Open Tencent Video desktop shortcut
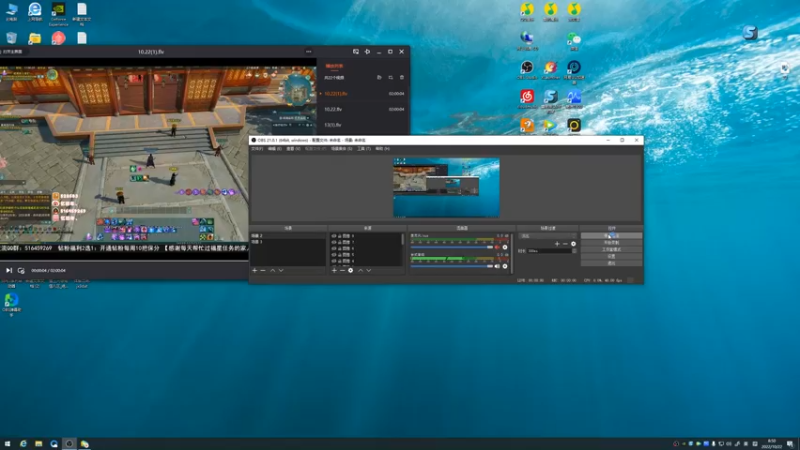Viewport: 800px width, 450px height. [551, 127]
